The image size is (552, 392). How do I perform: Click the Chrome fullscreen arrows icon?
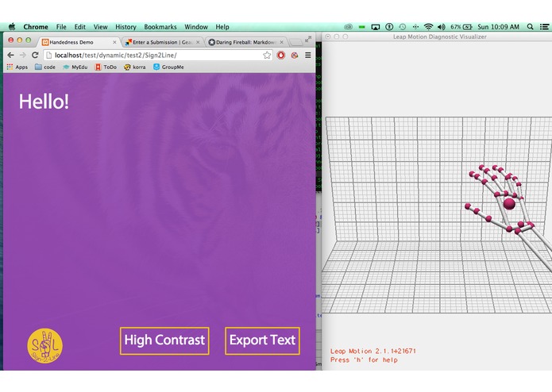click(308, 39)
